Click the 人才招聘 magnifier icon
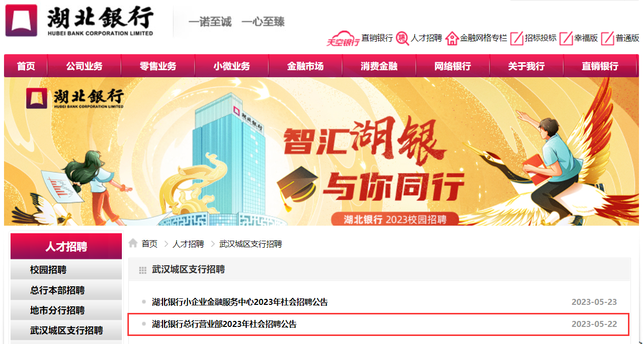This screenshot has width=644, height=344. click(x=402, y=38)
